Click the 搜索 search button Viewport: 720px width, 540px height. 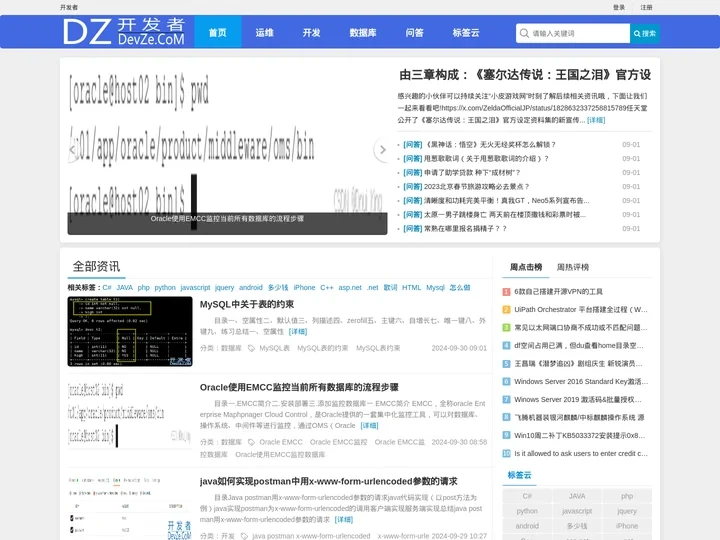click(x=645, y=34)
